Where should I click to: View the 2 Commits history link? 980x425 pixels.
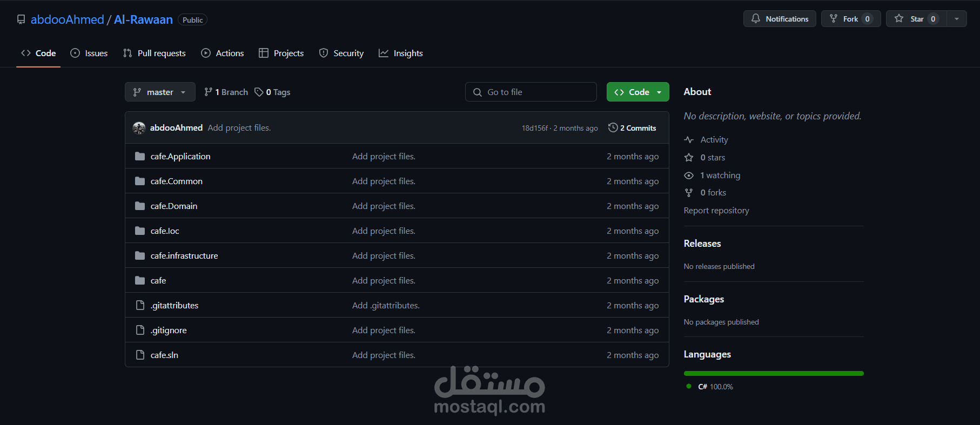click(632, 128)
